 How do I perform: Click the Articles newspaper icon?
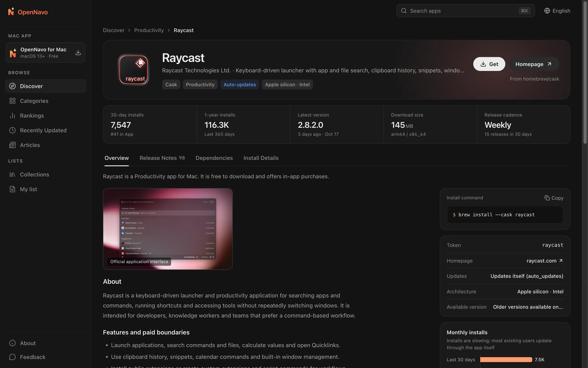click(12, 145)
